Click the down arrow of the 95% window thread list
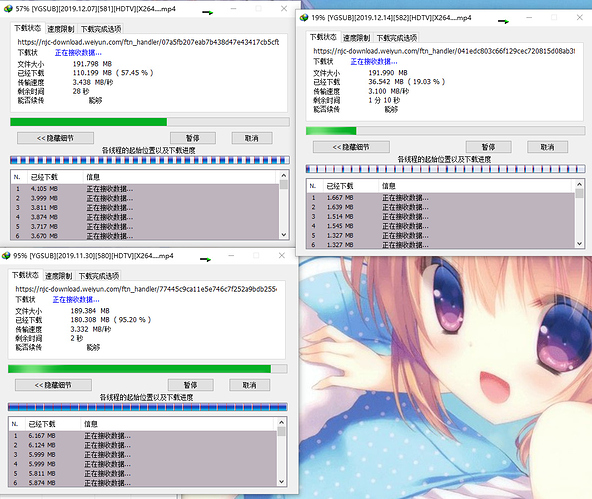Screen dimensions: 592x499 click(282, 482)
